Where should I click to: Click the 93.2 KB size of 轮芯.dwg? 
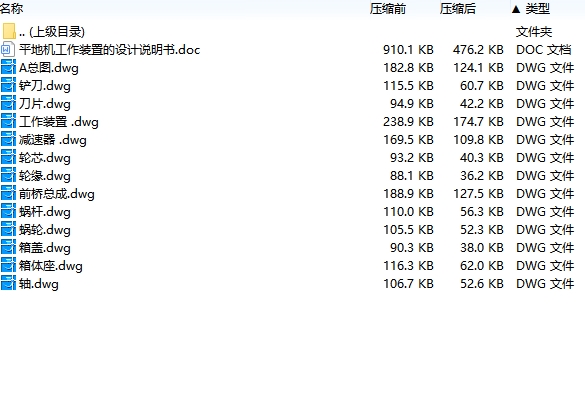[x=412, y=158]
